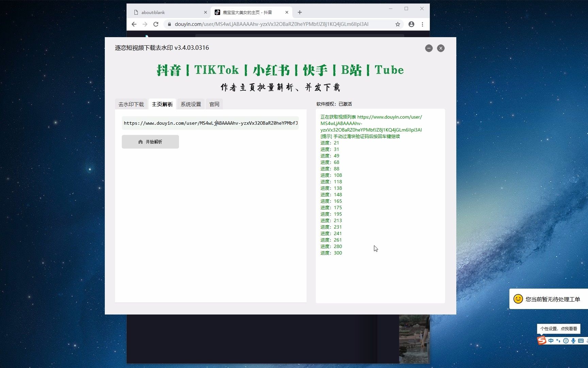Click the Chrome back arrow

(134, 24)
